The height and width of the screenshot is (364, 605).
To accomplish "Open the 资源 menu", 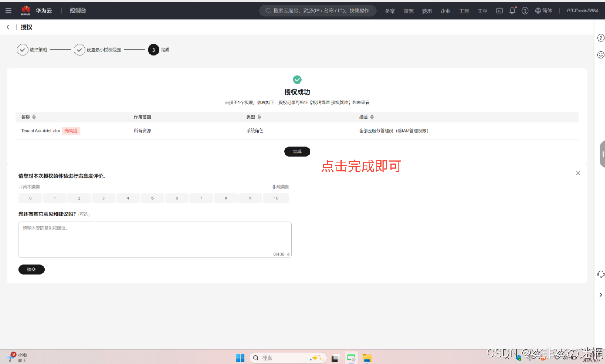I will coord(409,11).
